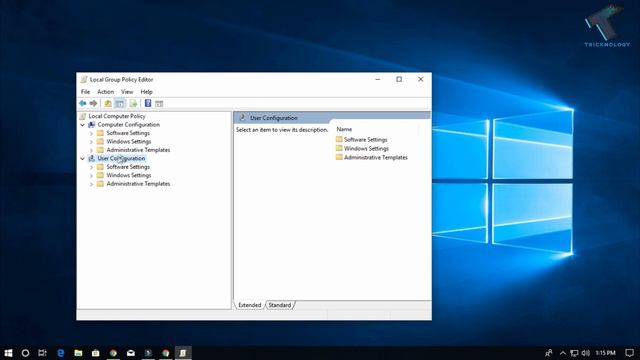The image size is (640, 360).
Task: Click the Cortana circle icon on taskbar
Action: [25, 353]
